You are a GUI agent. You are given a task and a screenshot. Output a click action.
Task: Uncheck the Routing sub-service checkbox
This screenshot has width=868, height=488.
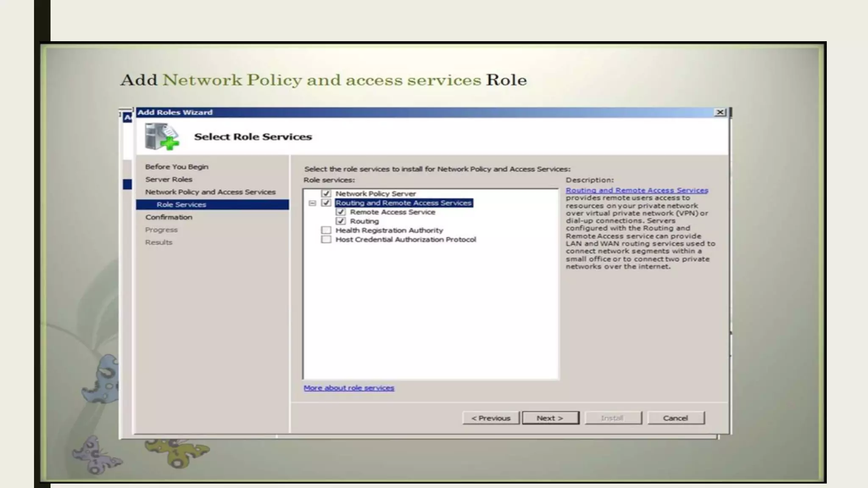pyautogui.click(x=341, y=221)
